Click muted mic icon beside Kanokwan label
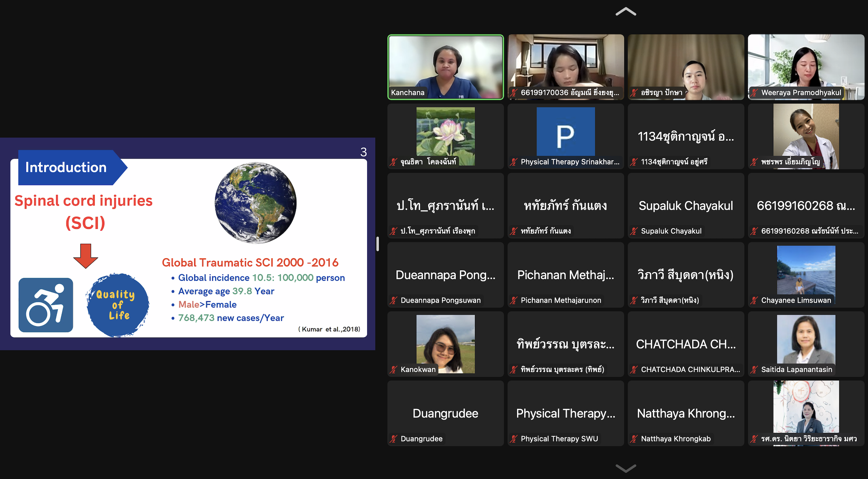Image resolution: width=868 pixels, height=479 pixels. [x=394, y=370]
